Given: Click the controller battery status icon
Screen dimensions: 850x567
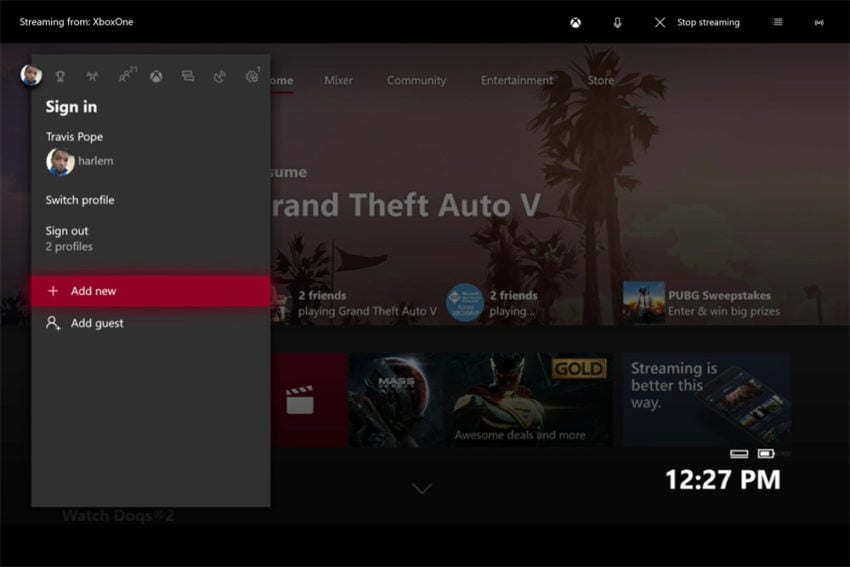Looking at the screenshot, I should click(x=766, y=453).
